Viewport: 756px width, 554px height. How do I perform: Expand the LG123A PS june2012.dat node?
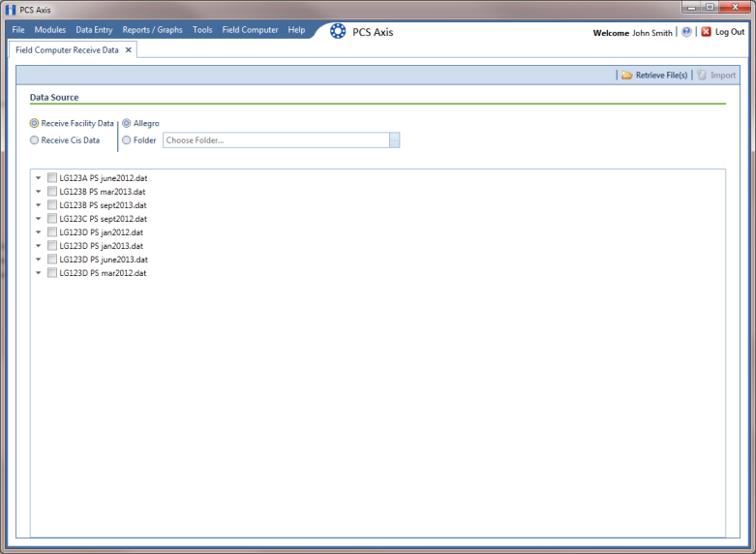(x=38, y=178)
